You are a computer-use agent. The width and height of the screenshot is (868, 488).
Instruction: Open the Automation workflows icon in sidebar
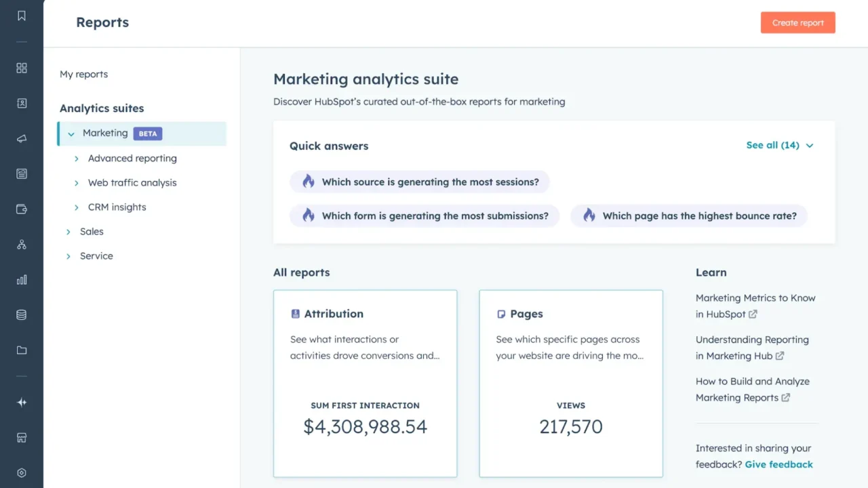tap(22, 244)
